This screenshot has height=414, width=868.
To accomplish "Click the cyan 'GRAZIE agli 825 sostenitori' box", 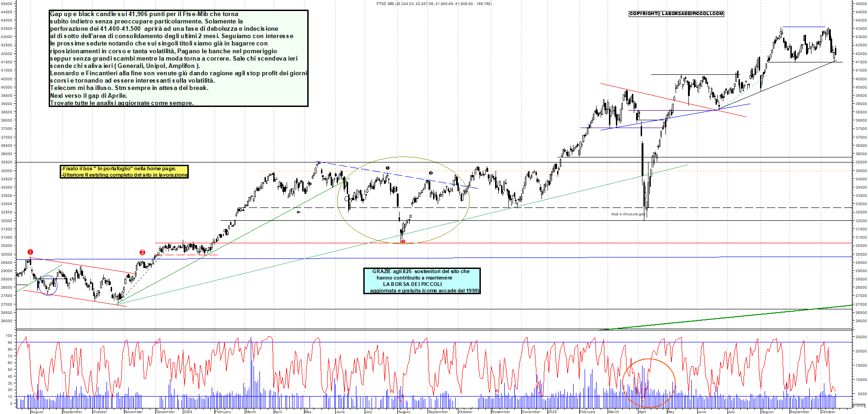I will [422, 281].
